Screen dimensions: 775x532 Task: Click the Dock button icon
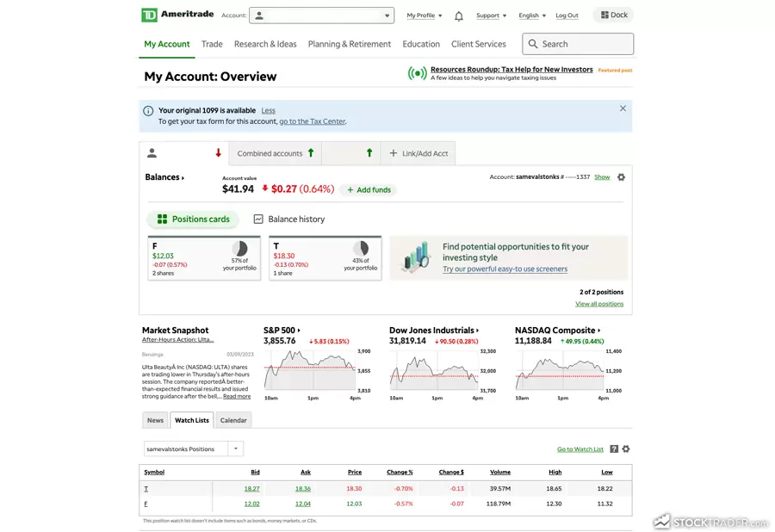tap(605, 15)
